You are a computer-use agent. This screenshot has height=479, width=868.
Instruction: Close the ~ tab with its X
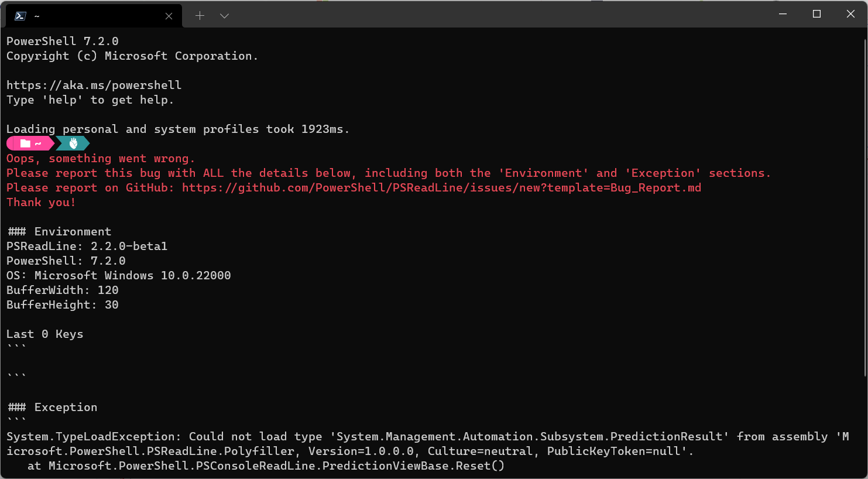point(169,16)
